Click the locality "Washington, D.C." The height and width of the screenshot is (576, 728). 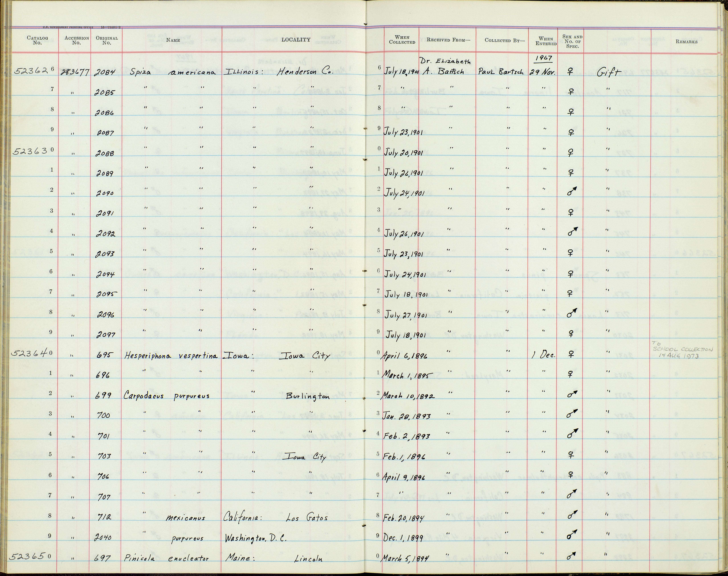[256, 538]
